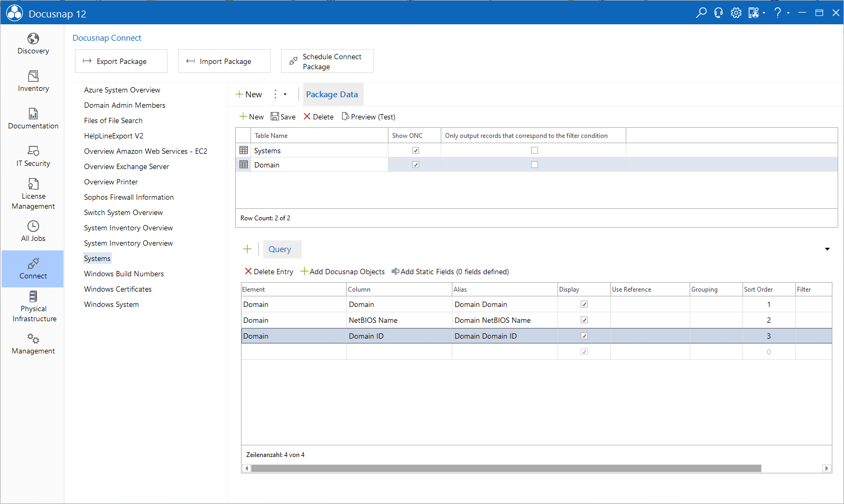
Task: Click New above the package tab
Action: pyautogui.click(x=249, y=94)
